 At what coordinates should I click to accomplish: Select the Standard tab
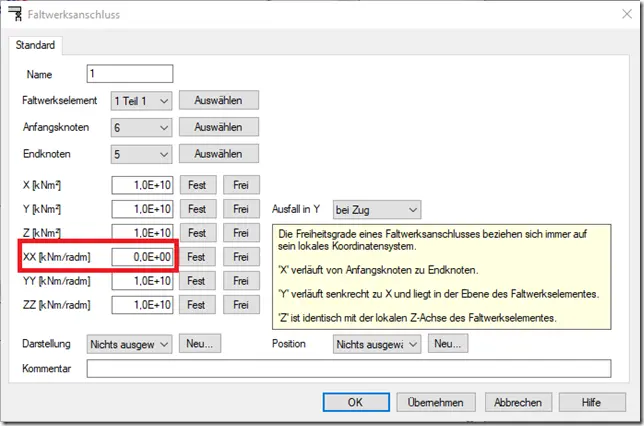click(35, 45)
